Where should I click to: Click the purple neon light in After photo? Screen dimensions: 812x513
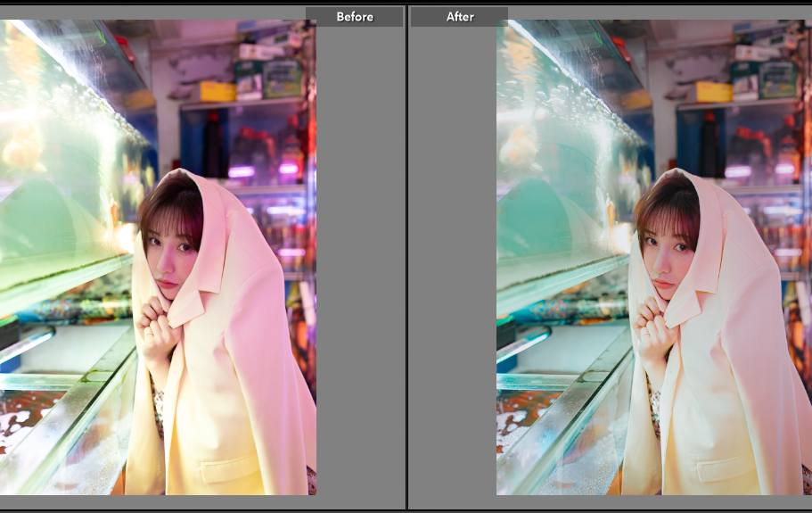click(737, 171)
